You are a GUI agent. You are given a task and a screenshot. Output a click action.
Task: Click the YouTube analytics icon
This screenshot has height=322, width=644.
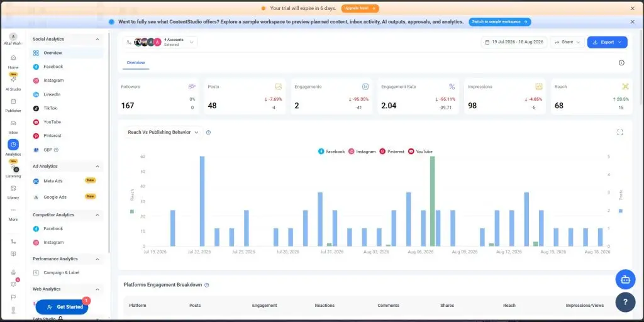(36, 122)
